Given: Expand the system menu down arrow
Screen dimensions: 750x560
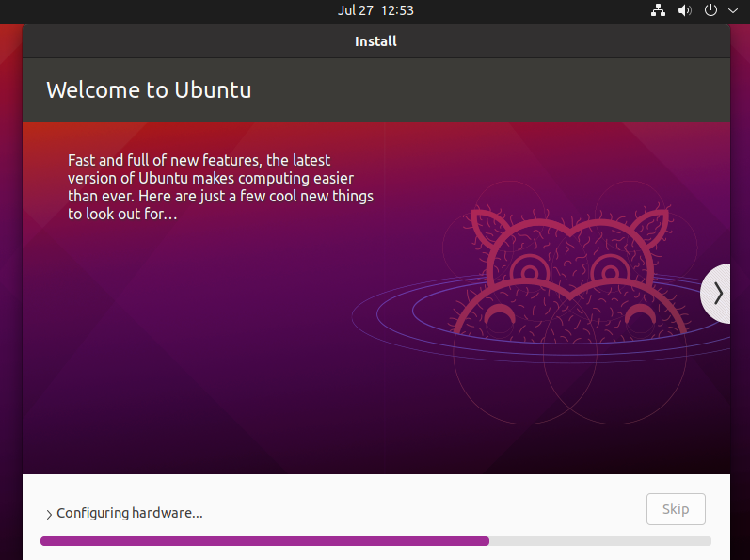Looking at the screenshot, I should point(733,10).
